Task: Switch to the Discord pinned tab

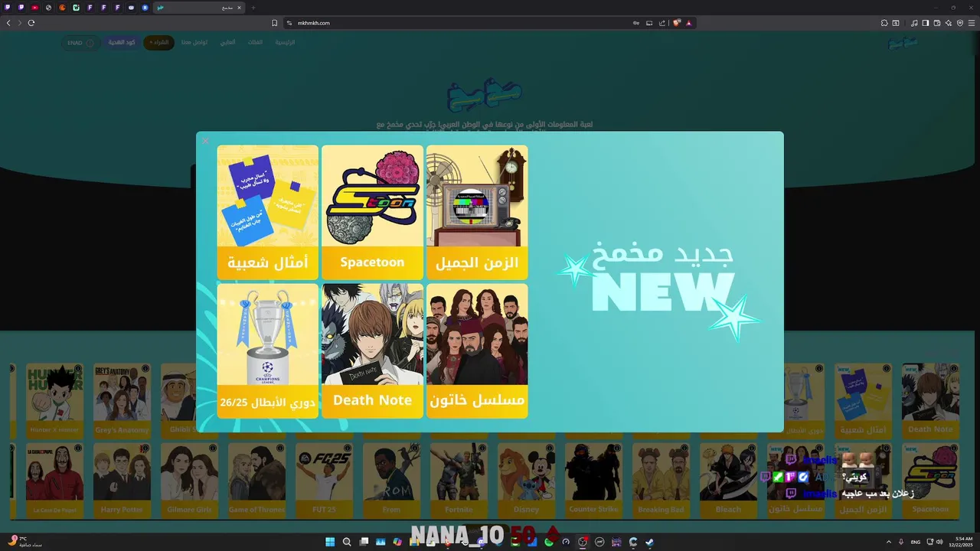Action: (131, 8)
